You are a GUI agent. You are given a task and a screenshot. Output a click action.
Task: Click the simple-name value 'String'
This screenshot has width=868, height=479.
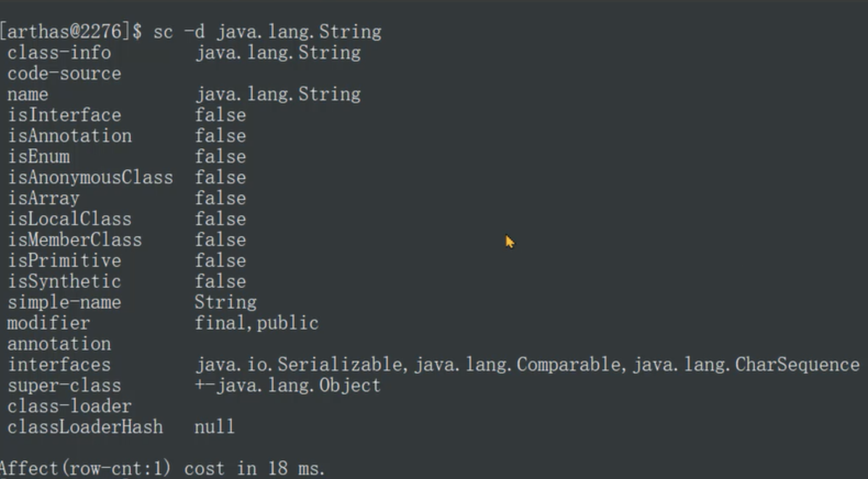(x=225, y=303)
